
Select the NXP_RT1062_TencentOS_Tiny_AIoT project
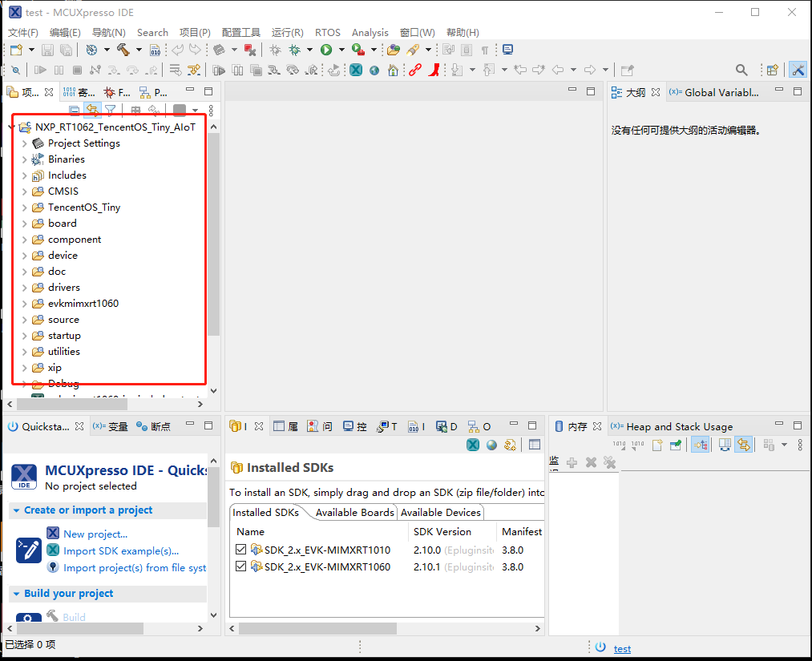115,127
